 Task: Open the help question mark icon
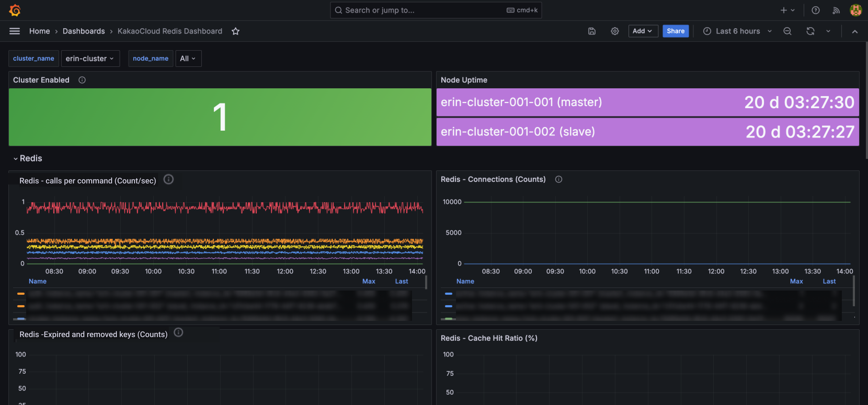pyautogui.click(x=815, y=10)
